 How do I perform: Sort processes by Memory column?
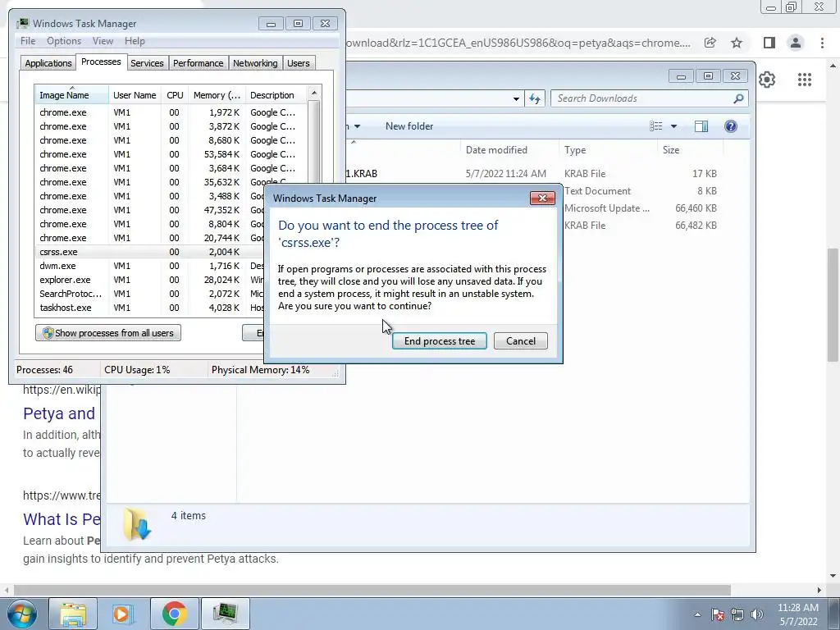coord(217,95)
